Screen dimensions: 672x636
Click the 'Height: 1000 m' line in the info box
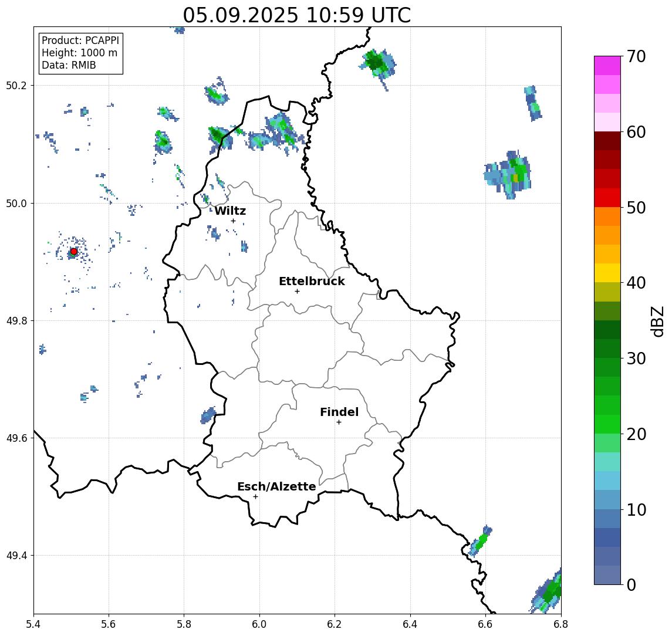(x=79, y=53)
